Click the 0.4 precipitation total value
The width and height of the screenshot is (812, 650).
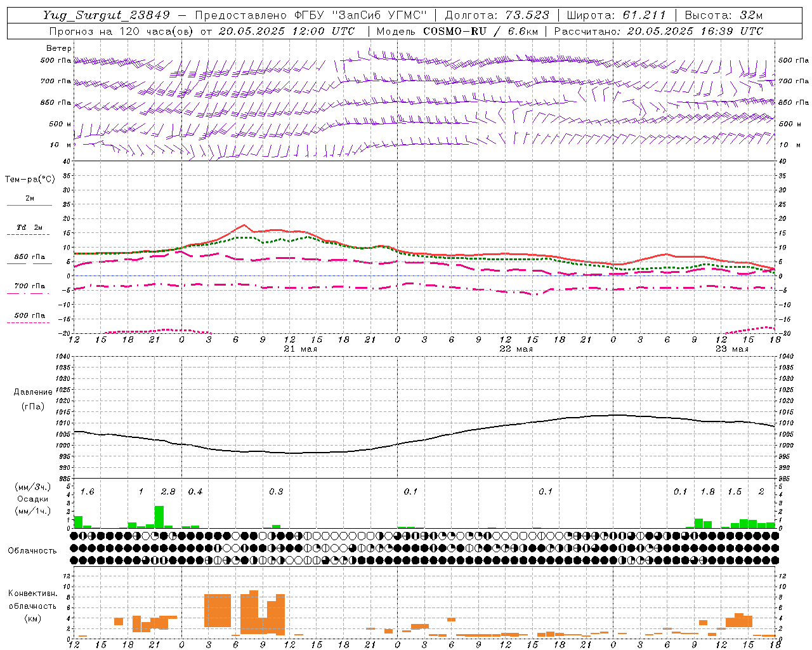(195, 492)
